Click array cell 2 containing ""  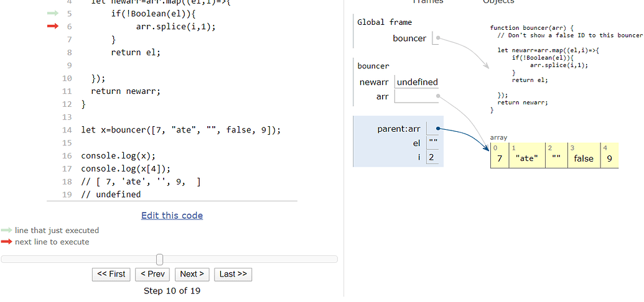pyautogui.click(x=556, y=155)
